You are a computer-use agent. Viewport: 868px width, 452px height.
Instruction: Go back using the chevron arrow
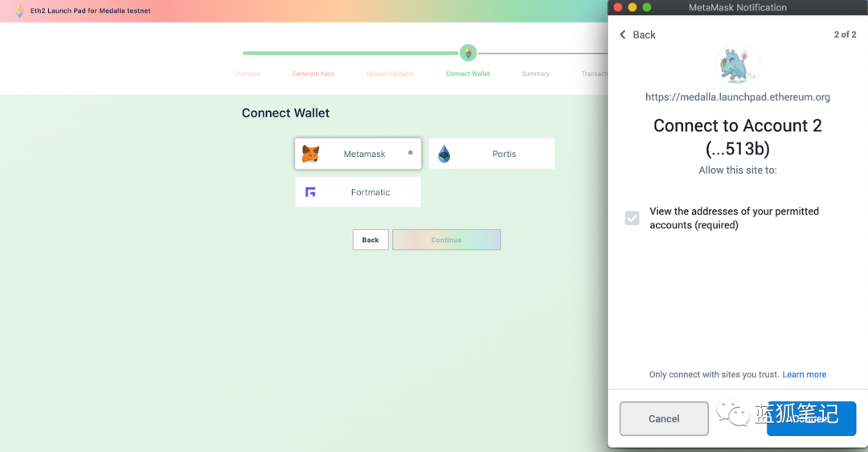(623, 35)
